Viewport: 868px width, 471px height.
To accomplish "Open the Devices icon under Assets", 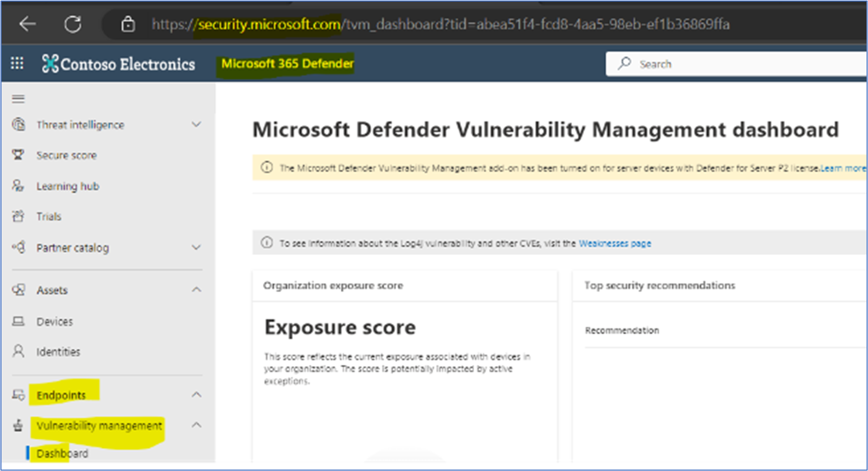I will coord(18,321).
